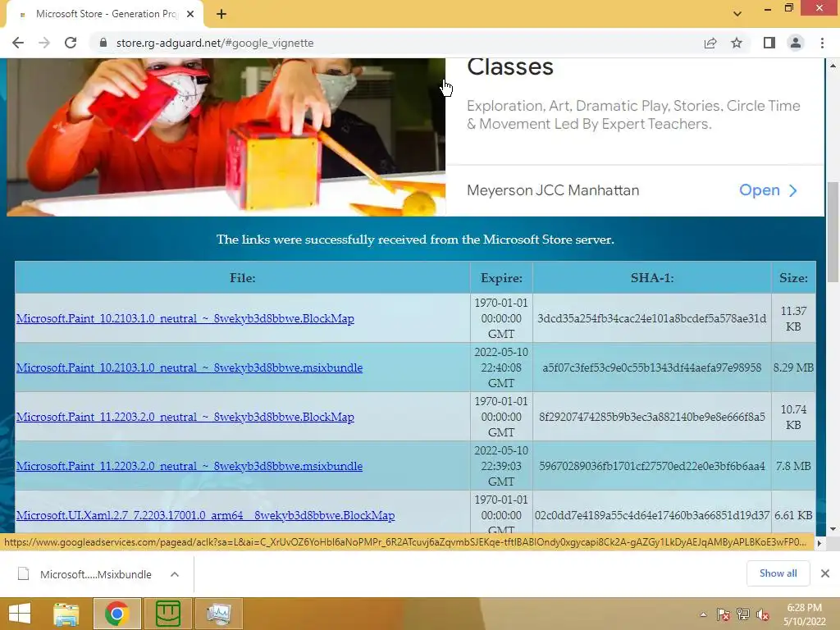840x630 pixels.
Task: Click the scroll up arrow
Action: [x=833, y=66]
